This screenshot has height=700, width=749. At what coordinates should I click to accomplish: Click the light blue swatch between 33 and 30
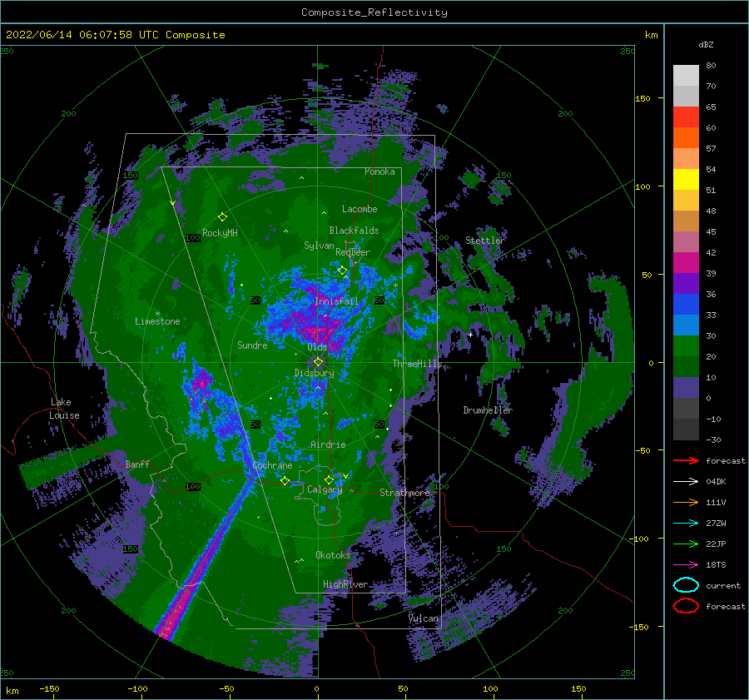(686, 325)
